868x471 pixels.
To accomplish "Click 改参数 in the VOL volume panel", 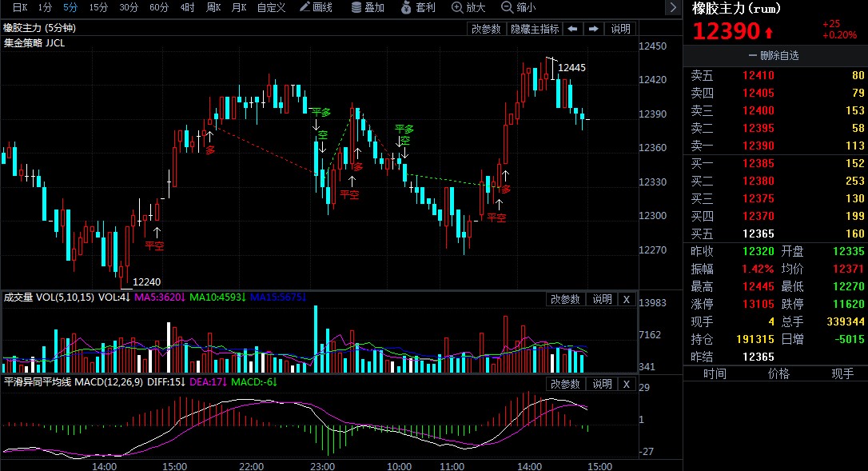I will [564, 299].
